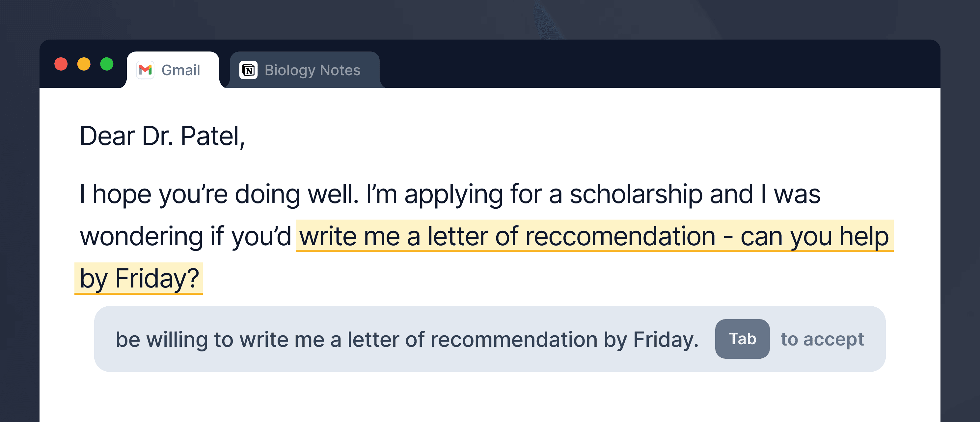The height and width of the screenshot is (422, 980).
Task: Click the Notion icon on second tab
Action: 248,70
